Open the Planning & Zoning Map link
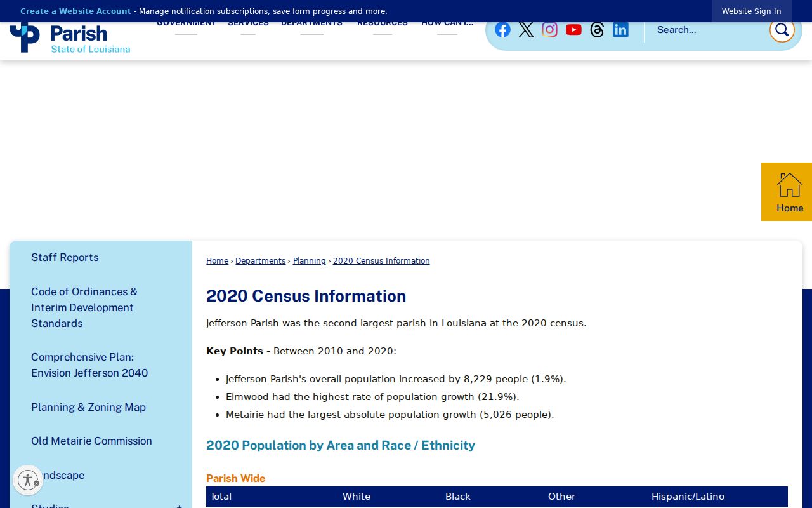 pos(88,407)
